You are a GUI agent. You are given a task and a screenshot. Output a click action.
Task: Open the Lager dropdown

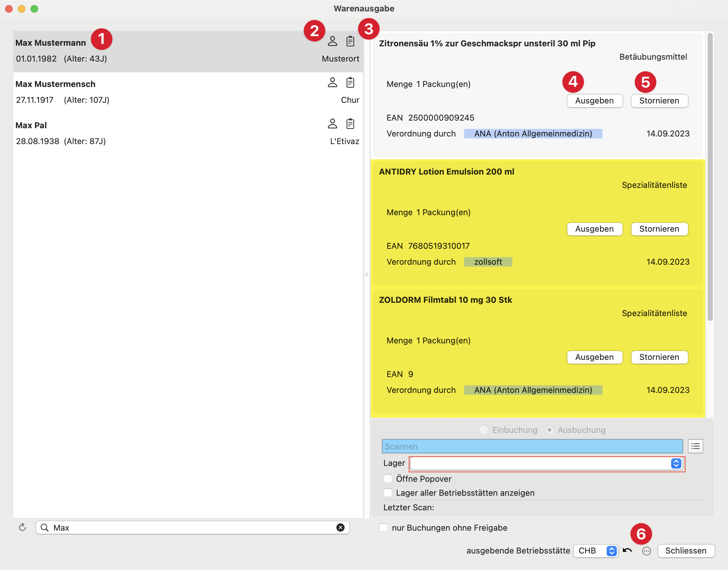[546, 463]
